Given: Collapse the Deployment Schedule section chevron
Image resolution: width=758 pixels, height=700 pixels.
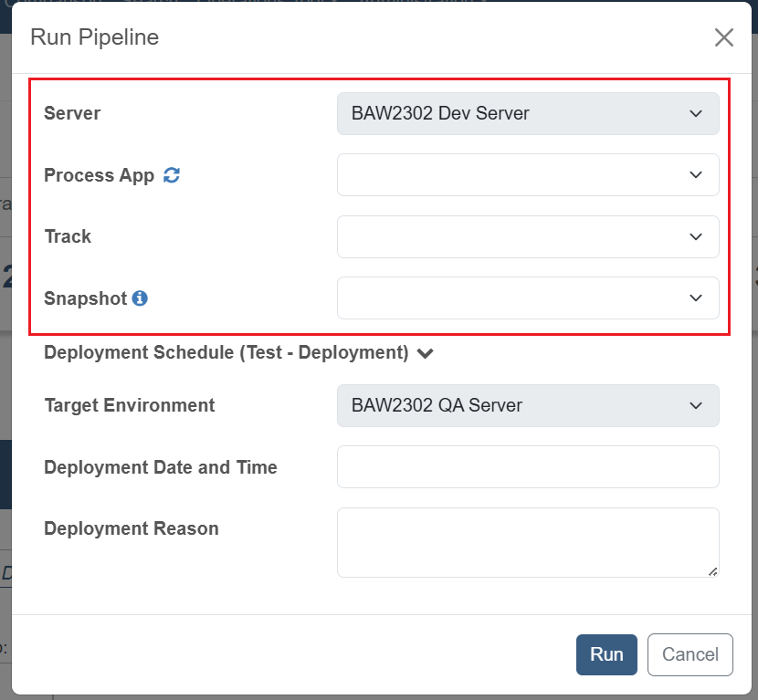Looking at the screenshot, I should click(x=426, y=353).
